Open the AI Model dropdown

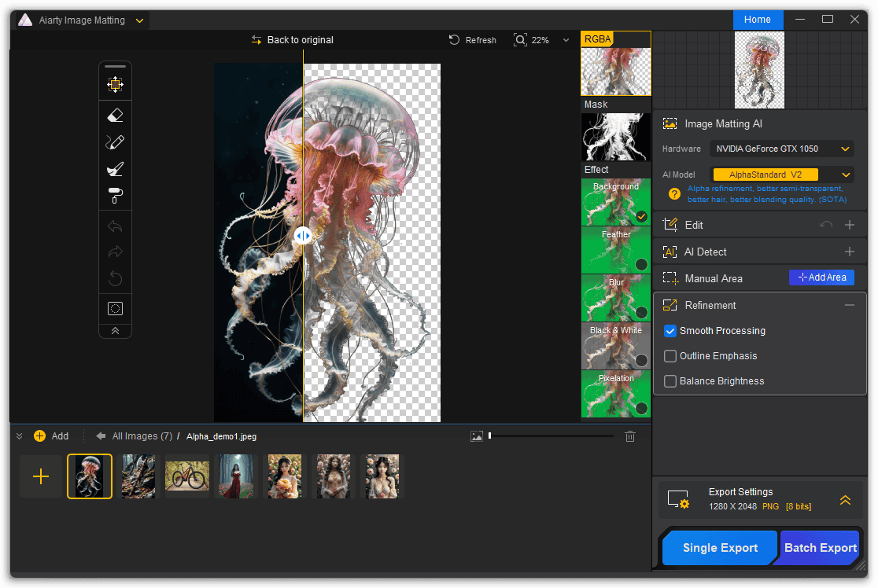coord(782,175)
